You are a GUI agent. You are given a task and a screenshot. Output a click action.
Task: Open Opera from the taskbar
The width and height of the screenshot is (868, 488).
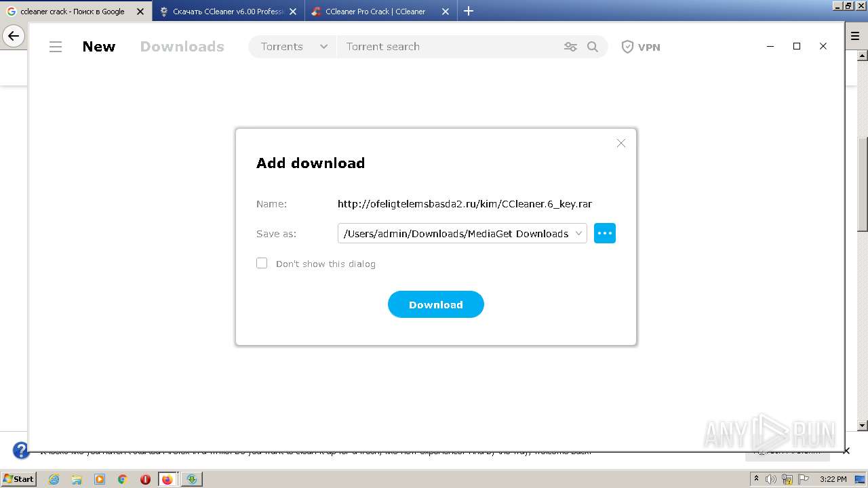[145, 479]
